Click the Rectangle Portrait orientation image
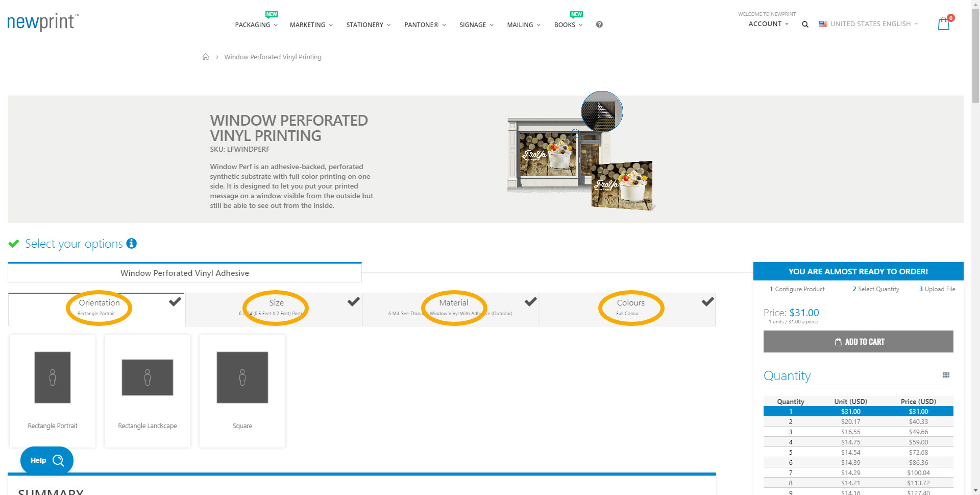The height and width of the screenshot is (495, 980). 53,378
